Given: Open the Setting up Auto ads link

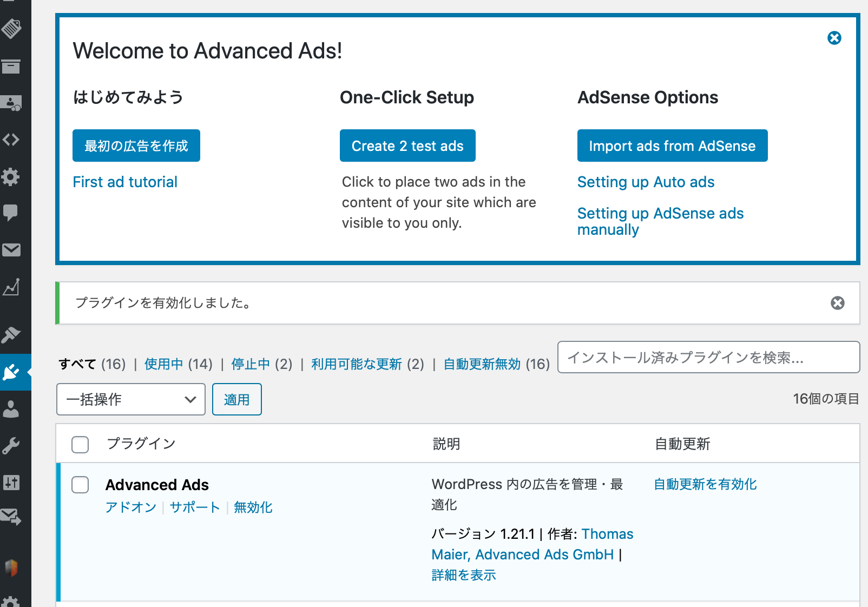Looking at the screenshot, I should tap(646, 182).
